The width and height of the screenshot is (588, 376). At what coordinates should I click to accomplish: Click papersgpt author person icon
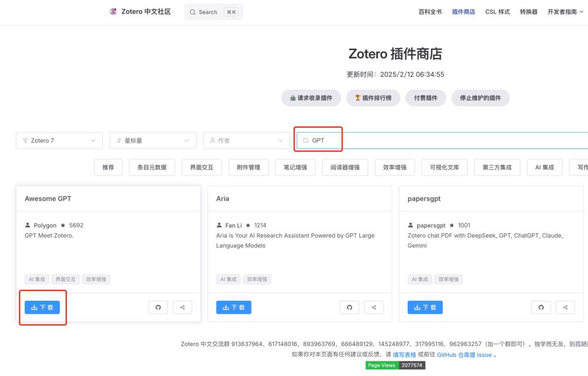[411, 225]
